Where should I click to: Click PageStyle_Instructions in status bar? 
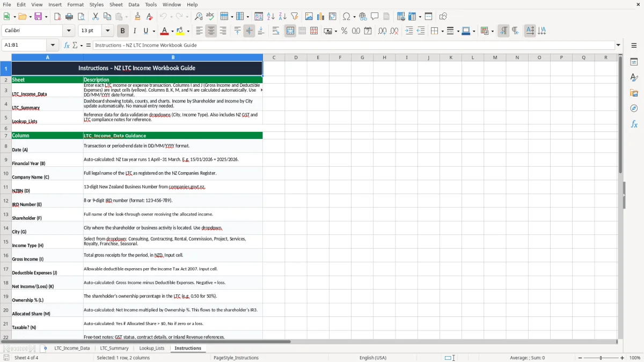pos(236,358)
